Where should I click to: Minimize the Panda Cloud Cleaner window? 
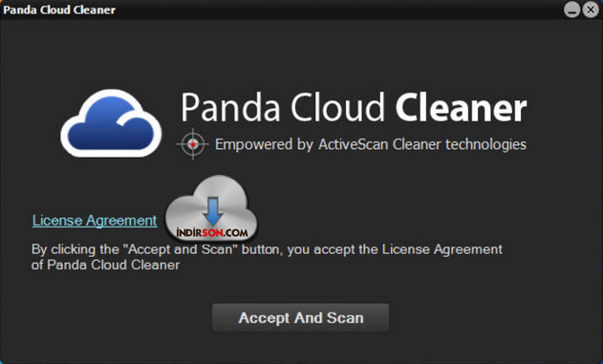click(x=571, y=10)
